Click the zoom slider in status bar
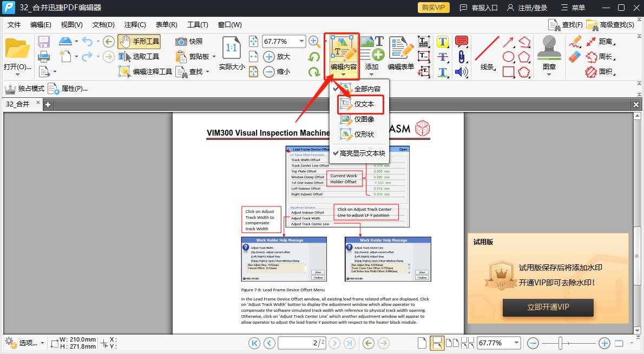The image size is (644, 354). tap(561, 343)
